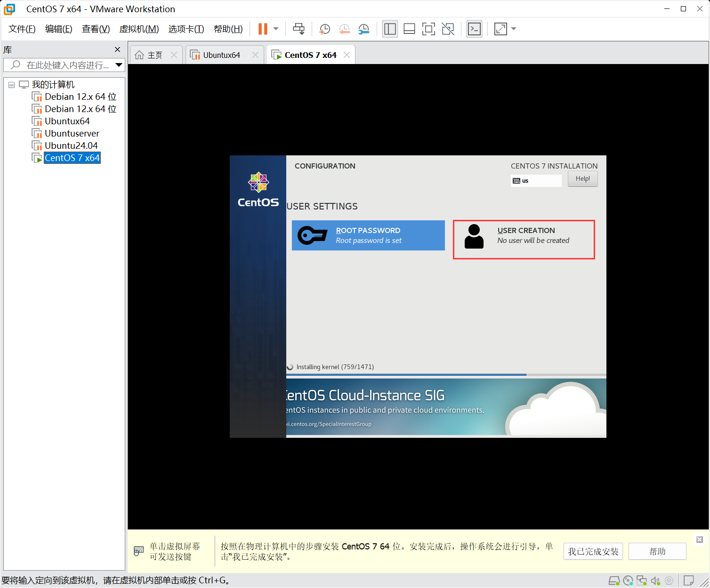Close the CentOS 7 x64 tab

pyautogui.click(x=347, y=55)
